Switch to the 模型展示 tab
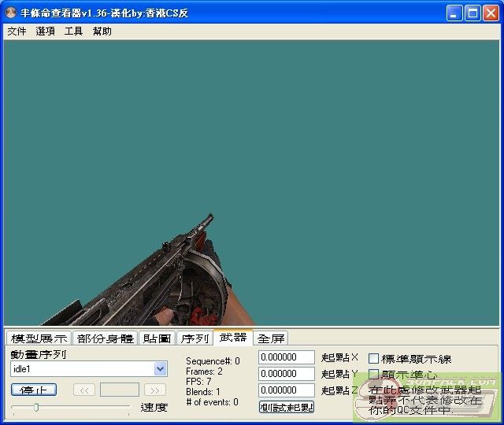The image size is (504, 425). click(39, 338)
